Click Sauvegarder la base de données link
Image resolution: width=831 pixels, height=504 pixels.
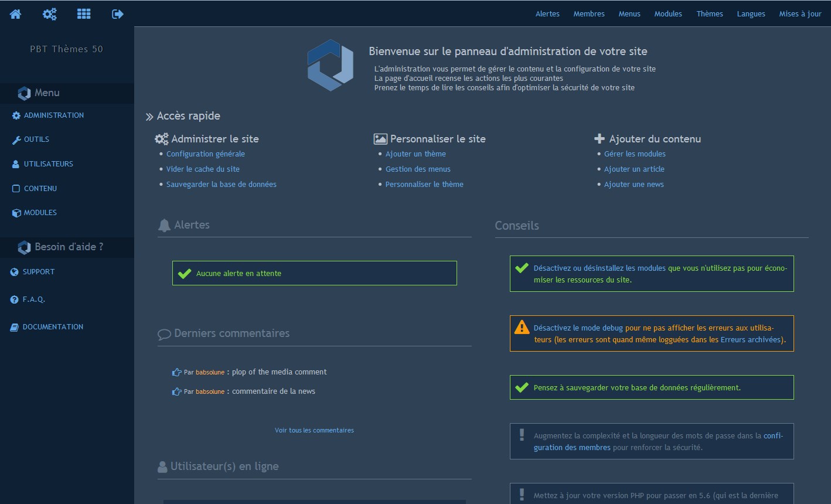click(222, 185)
